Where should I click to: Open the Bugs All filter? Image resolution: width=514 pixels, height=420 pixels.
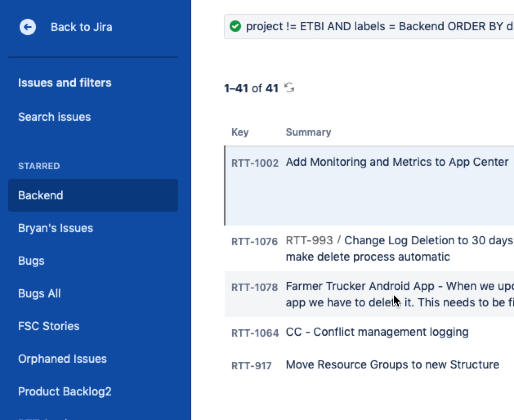(x=40, y=293)
